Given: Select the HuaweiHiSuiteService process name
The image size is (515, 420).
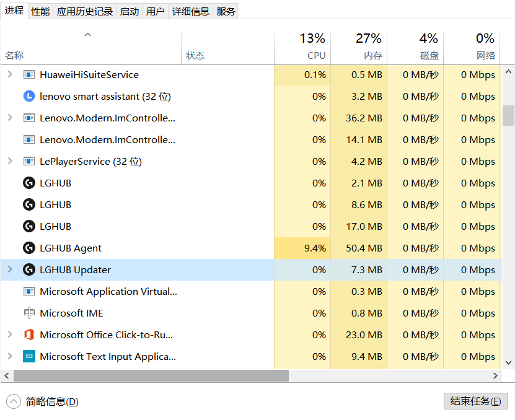Looking at the screenshot, I should click(x=89, y=75).
